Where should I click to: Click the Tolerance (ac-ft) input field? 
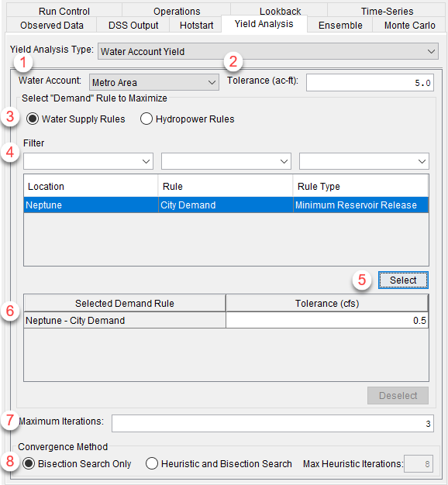(370, 83)
